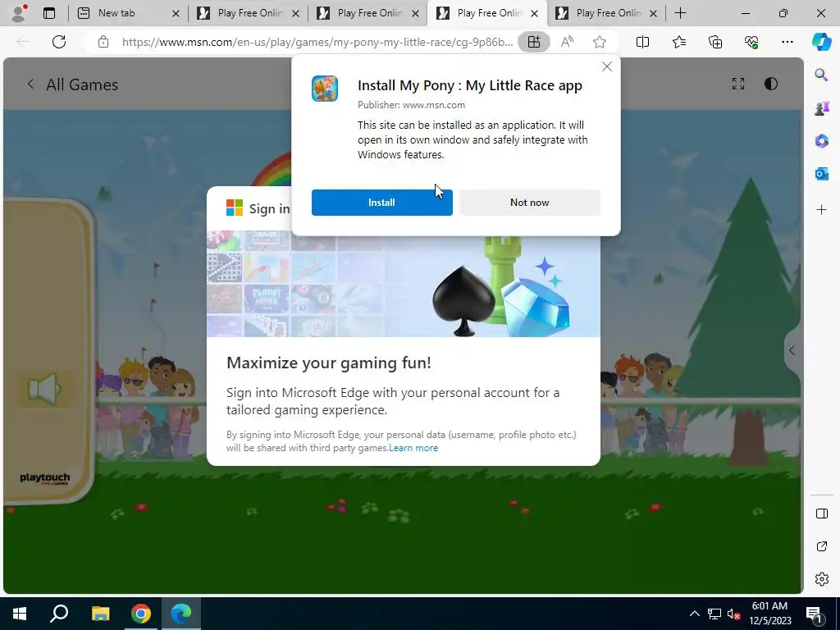Open tab actions menu

pyautogui.click(x=49, y=13)
